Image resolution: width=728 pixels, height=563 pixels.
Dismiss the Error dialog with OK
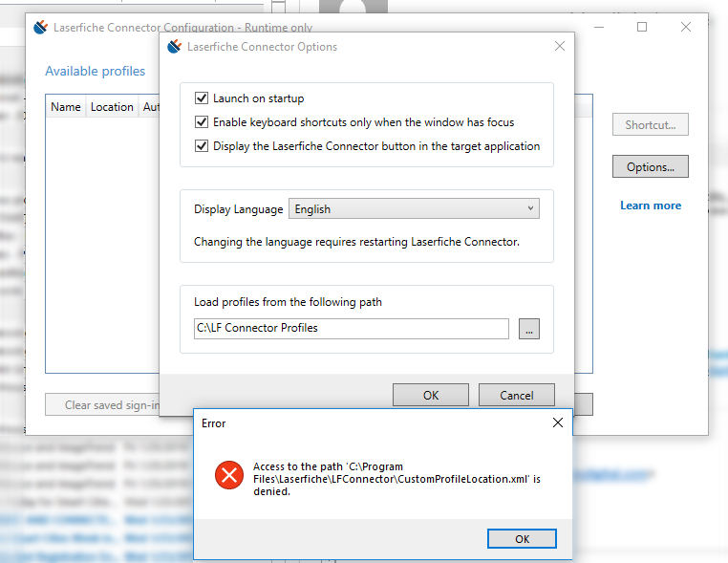[522, 539]
